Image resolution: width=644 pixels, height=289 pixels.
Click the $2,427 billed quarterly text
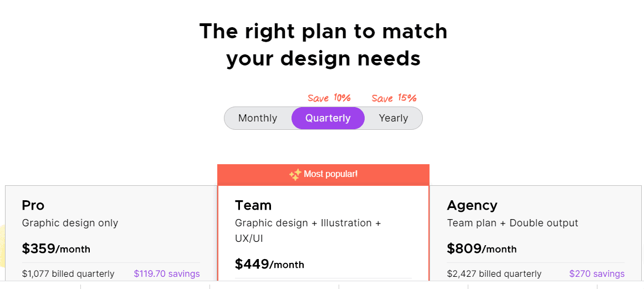click(494, 274)
